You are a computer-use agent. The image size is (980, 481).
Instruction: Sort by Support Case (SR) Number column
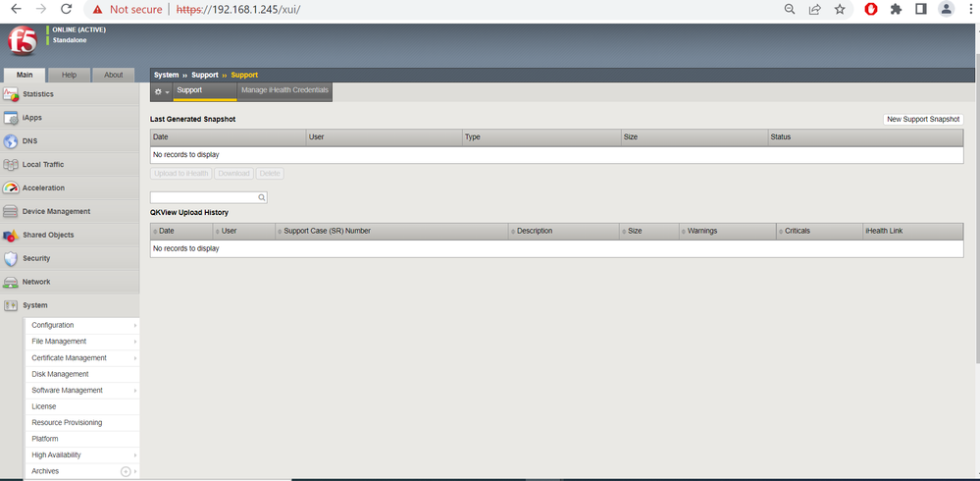point(391,232)
